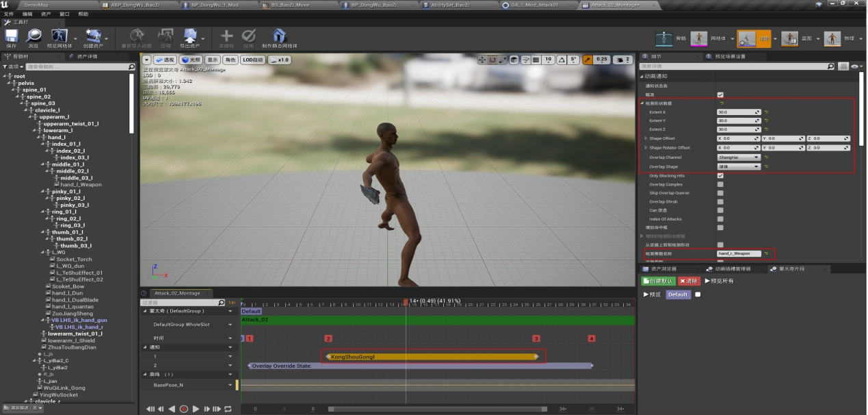Enable the Overlap Complex checkbox
This screenshot has width=868, height=415.
tap(720, 184)
